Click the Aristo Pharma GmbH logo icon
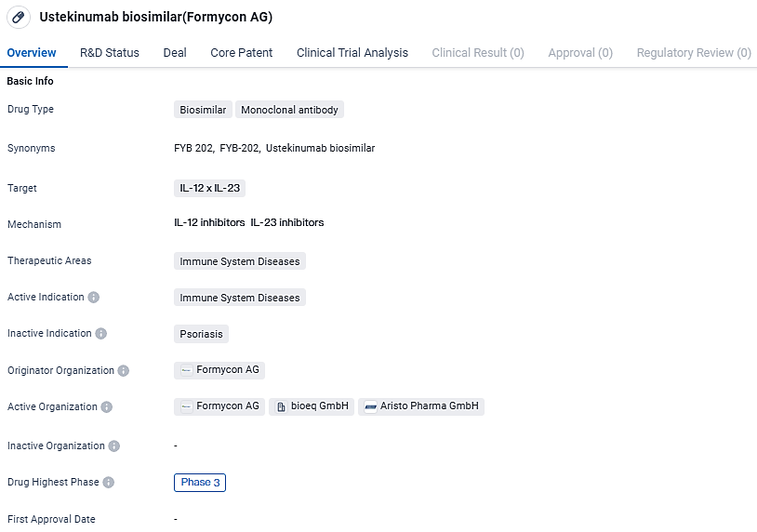Image resolution: width=757 pixels, height=532 pixels. [x=370, y=407]
